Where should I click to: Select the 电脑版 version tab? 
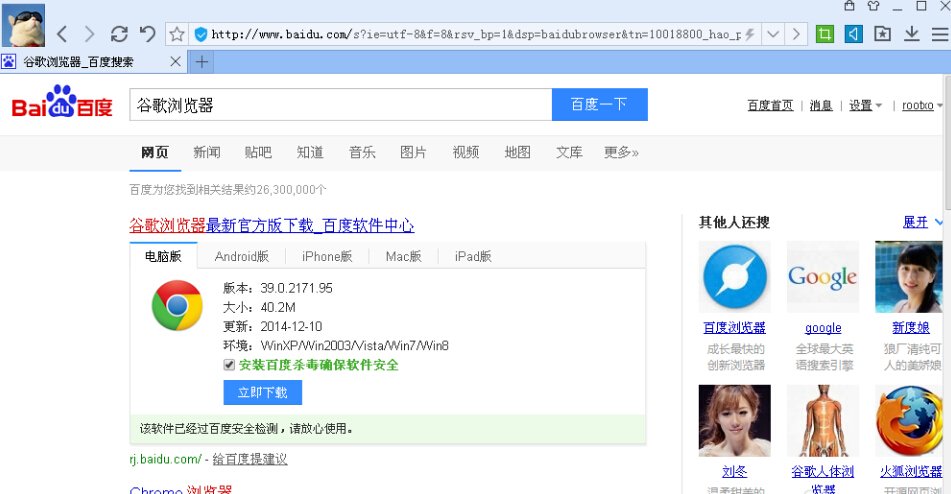[163, 256]
